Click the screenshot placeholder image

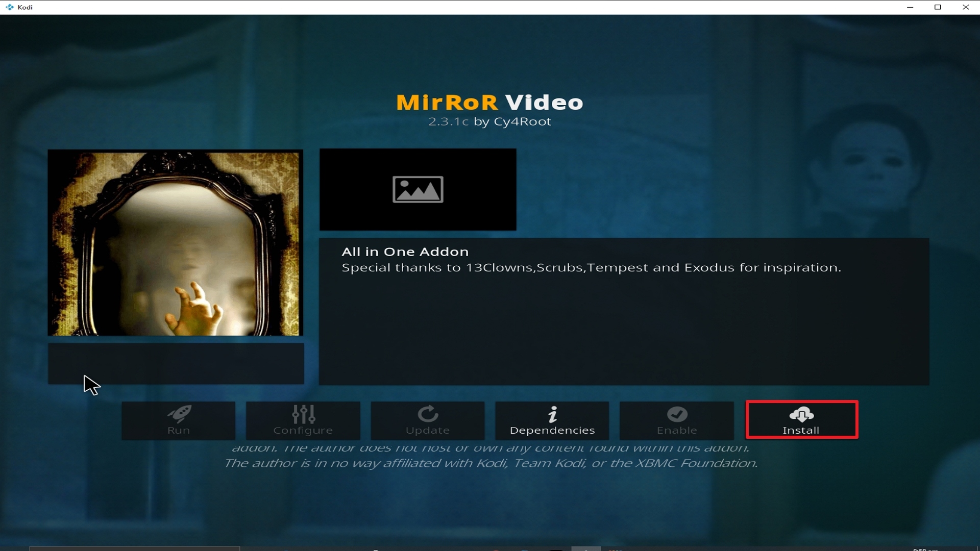click(x=418, y=189)
